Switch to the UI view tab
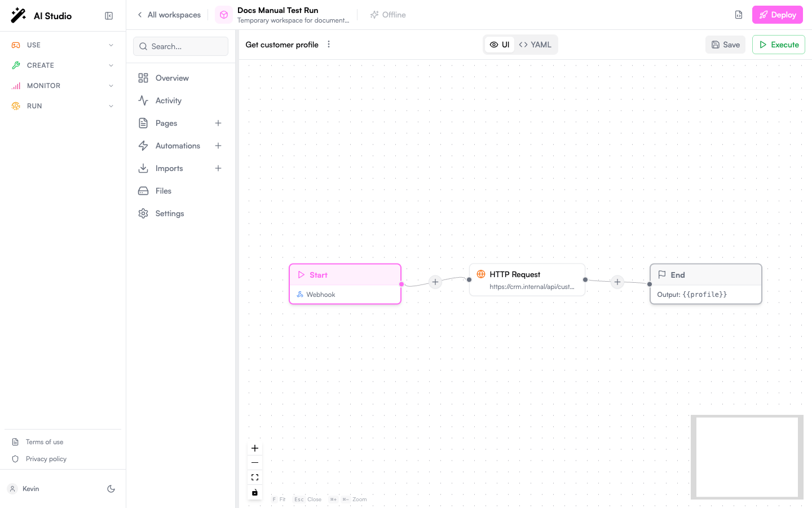The height and width of the screenshot is (508, 812). (x=500, y=45)
